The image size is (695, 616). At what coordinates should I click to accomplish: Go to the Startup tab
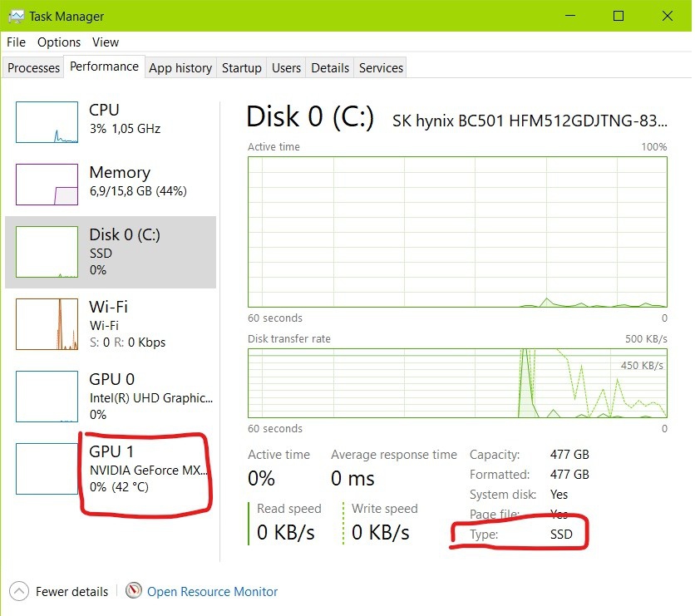(242, 68)
